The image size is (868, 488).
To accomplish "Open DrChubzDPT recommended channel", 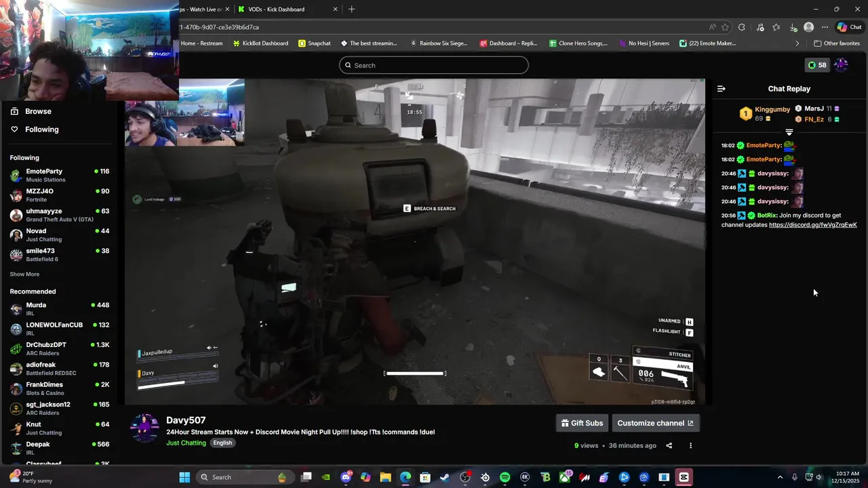I will (60, 348).
